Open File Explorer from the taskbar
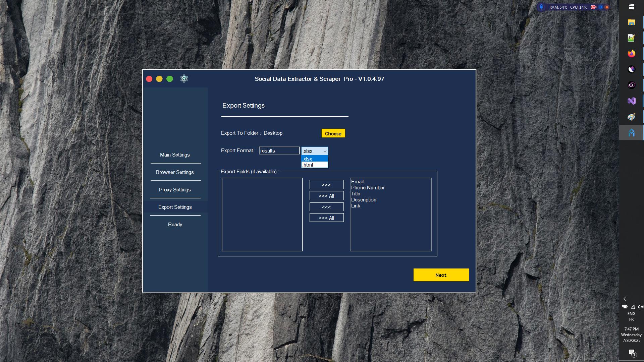The image size is (644, 362). (632, 22)
